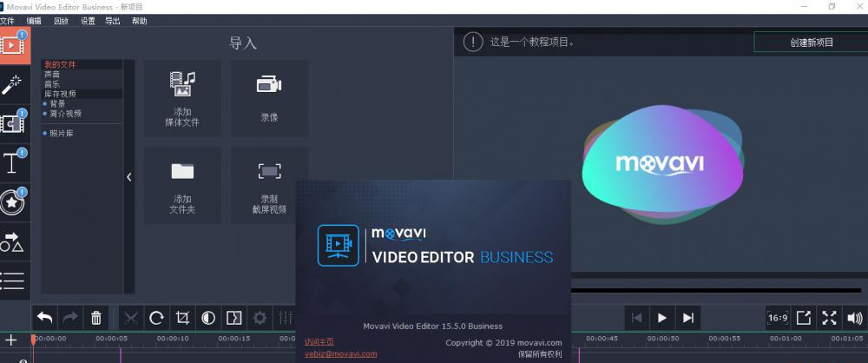868x363 pixels.
Task: Open the Callouts shapes tab
Action: pos(12,242)
